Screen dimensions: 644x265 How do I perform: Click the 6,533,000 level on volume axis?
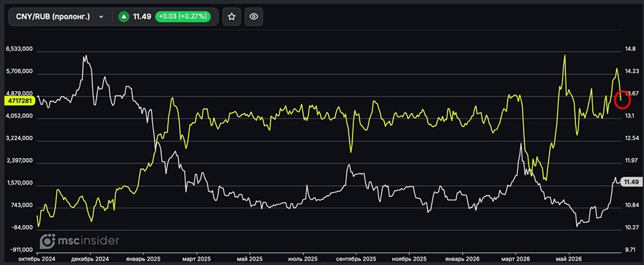tap(19, 49)
